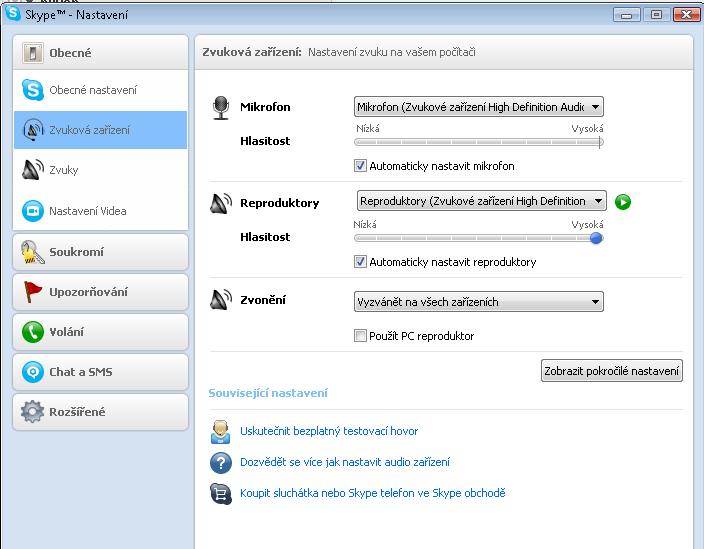Image resolution: width=704 pixels, height=549 pixels.
Task: Select Zvuky in the left sidebar
Action: click(64, 170)
